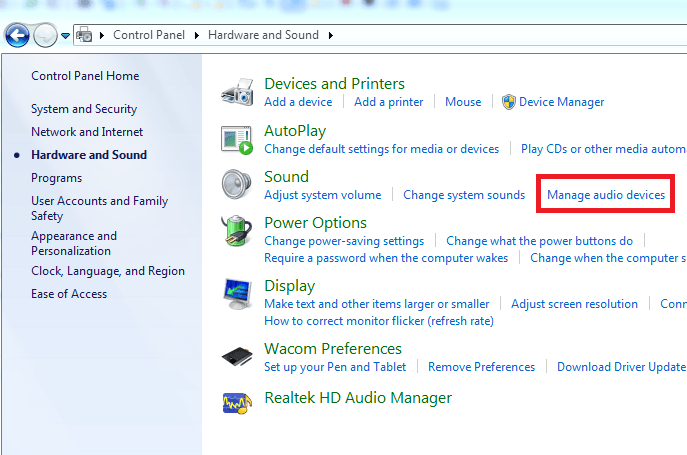This screenshot has height=455, width=687.
Task: Select Control Panel in the address breadcrumb
Action: click(x=149, y=35)
